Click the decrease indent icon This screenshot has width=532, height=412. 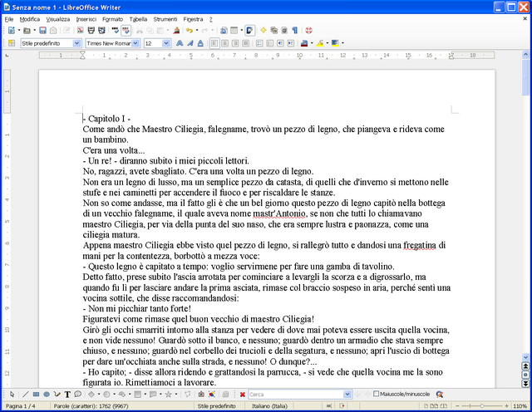pyautogui.click(x=281, y=43)
